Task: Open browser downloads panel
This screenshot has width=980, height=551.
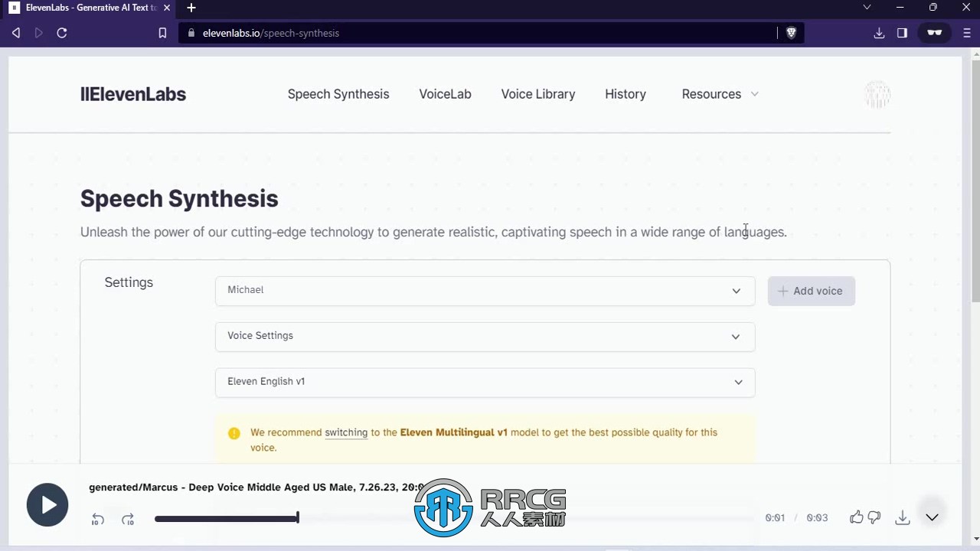Action: click(x=879, y=33)
